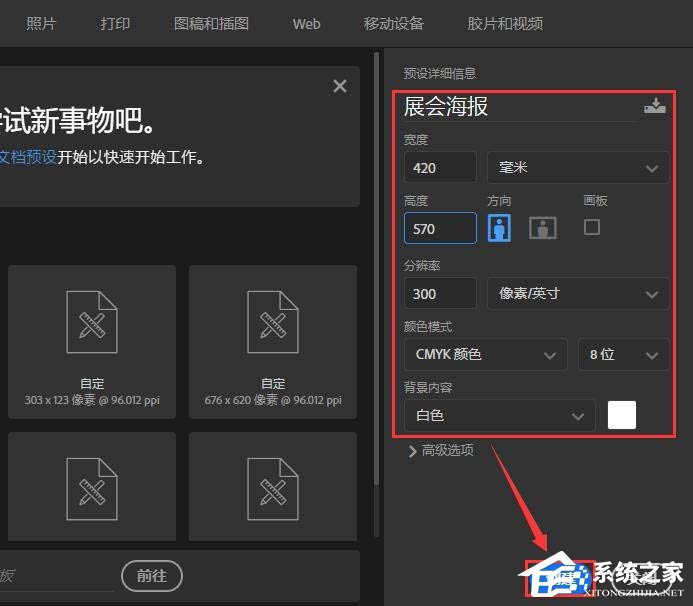Open the 白色 background content dropdown
The image size is (693, 606).
point(499,415)
